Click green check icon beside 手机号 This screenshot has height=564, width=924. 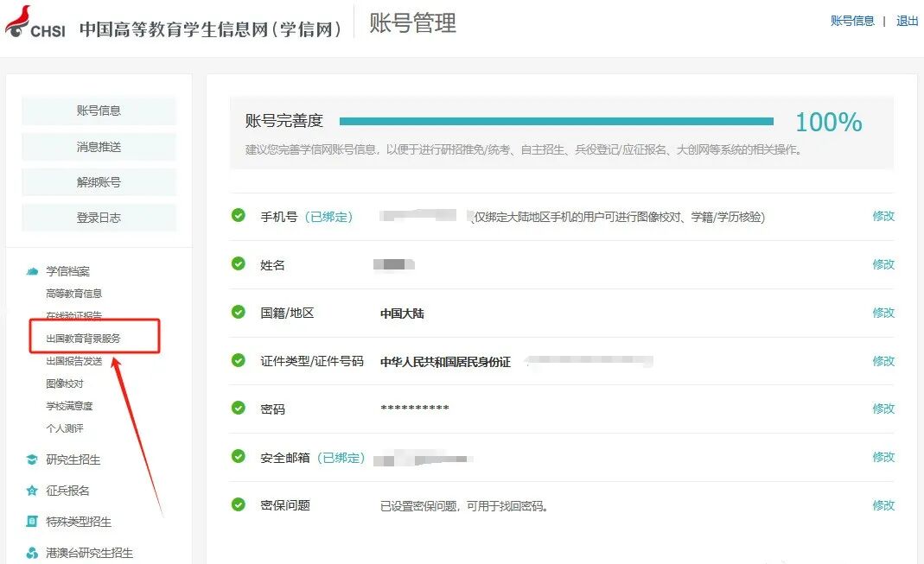[x=238, y=216]
